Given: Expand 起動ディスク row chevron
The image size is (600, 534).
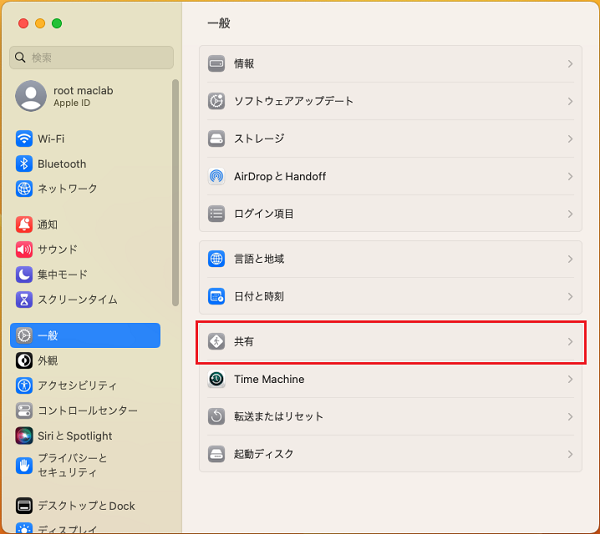Looking at the screenshot, I should coord(570,454).
